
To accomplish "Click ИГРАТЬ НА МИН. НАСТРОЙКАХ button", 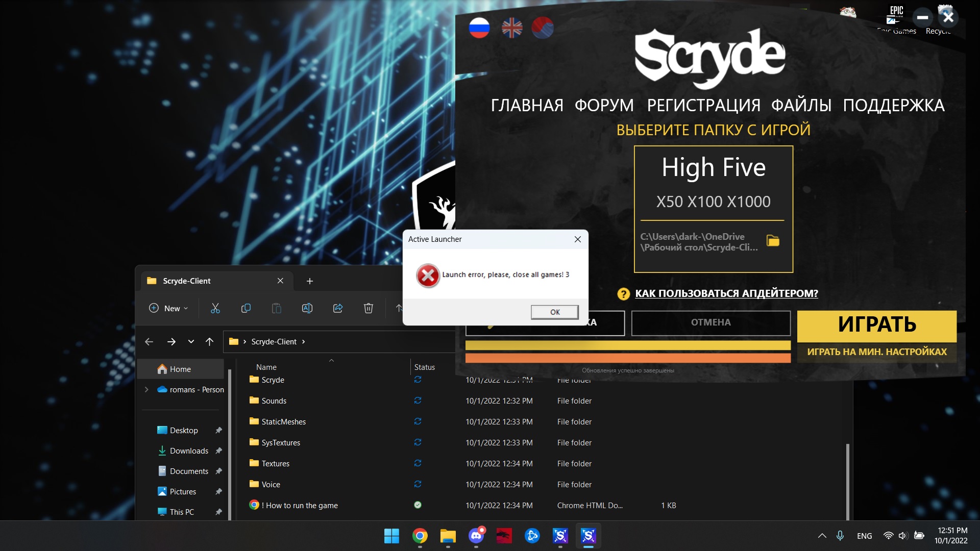I will pyautogui.click(x=876, y=352).
